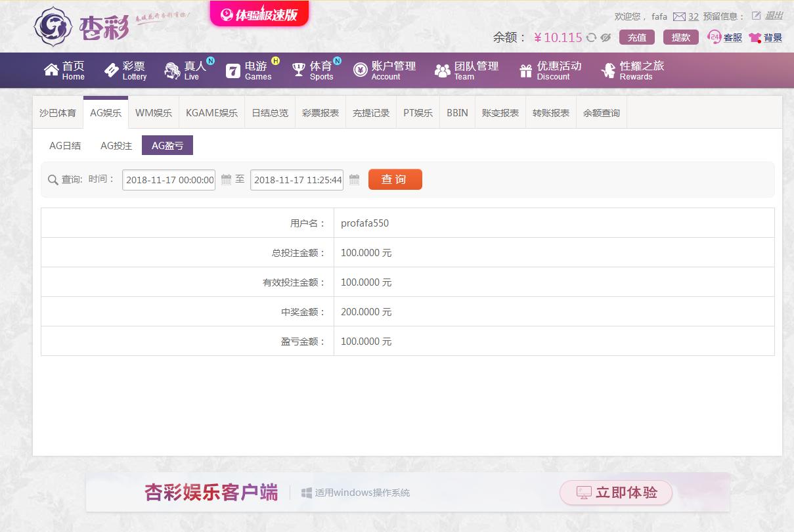
Task: Click the 提款 withdraw button
Action: coord(681,37)
